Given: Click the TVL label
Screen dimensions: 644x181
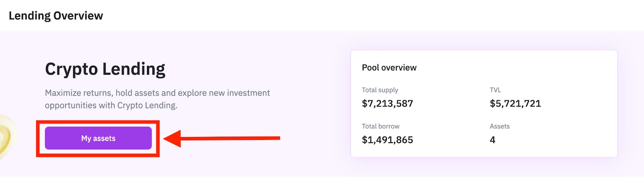Looking at the screenshot, I should pyautogui.click(x=495, y=90).
